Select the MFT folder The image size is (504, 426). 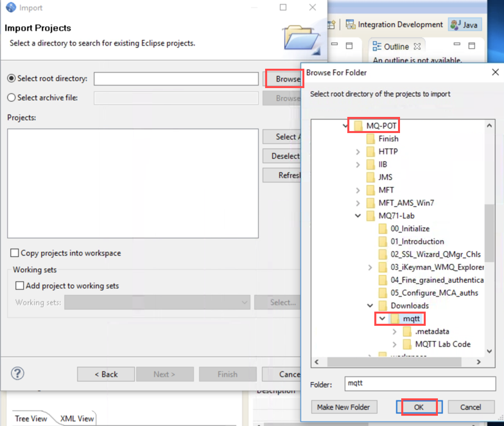[386, 190]
